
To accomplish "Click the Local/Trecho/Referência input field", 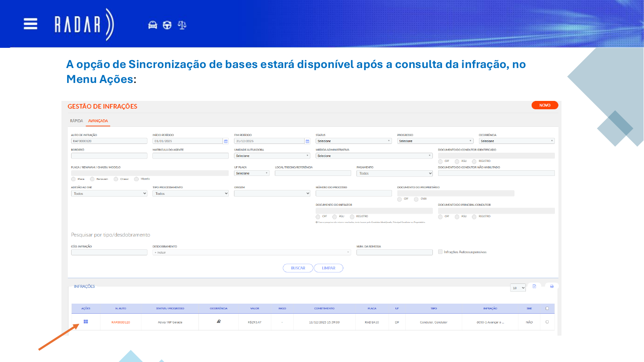I will tap(313, 173).
